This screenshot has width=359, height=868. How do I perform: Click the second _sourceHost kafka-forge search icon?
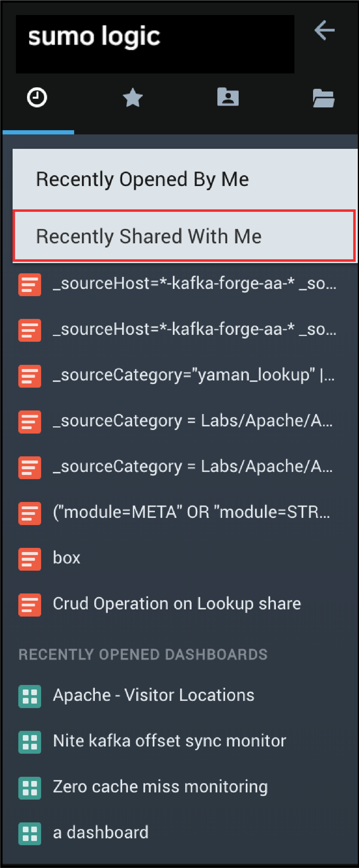point(30,330)
